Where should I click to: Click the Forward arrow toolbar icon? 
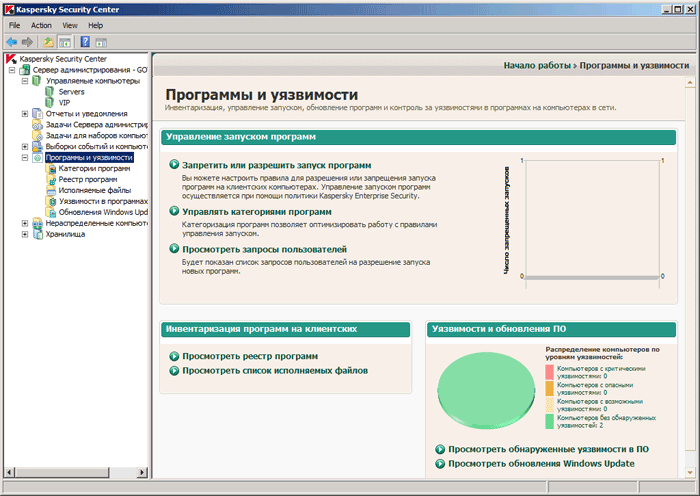coord(27,42)
